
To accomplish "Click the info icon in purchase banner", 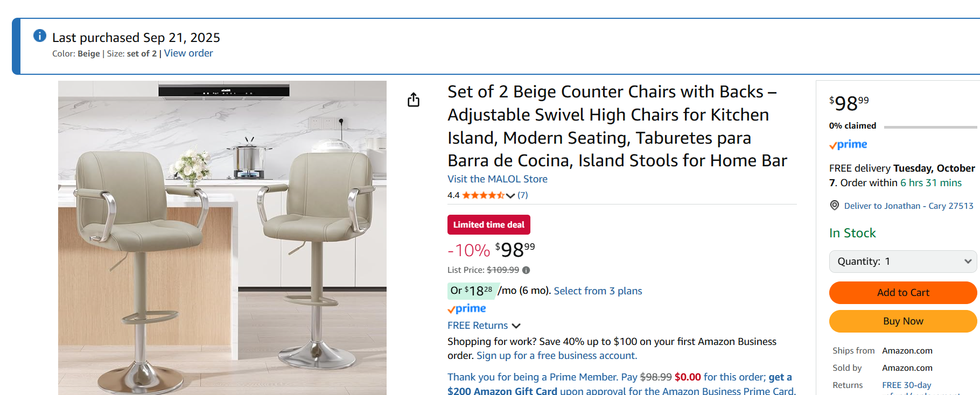I will pos(40,36).
